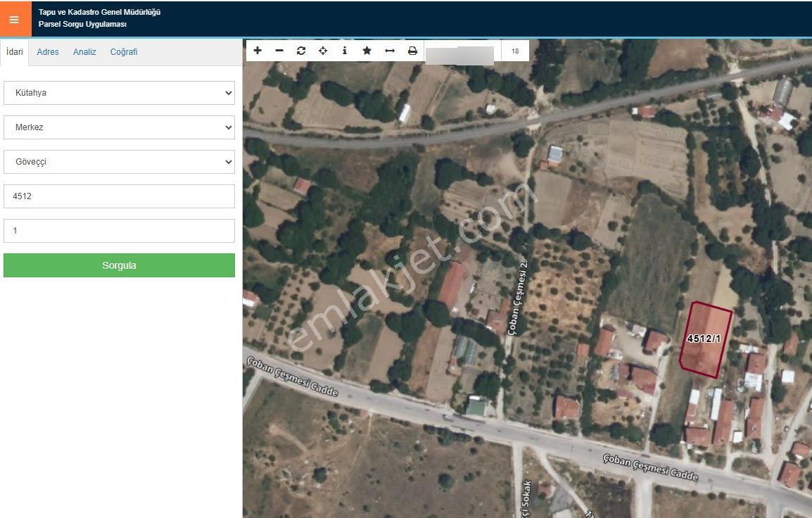Switch to the Analiz tab

[84, 51]
